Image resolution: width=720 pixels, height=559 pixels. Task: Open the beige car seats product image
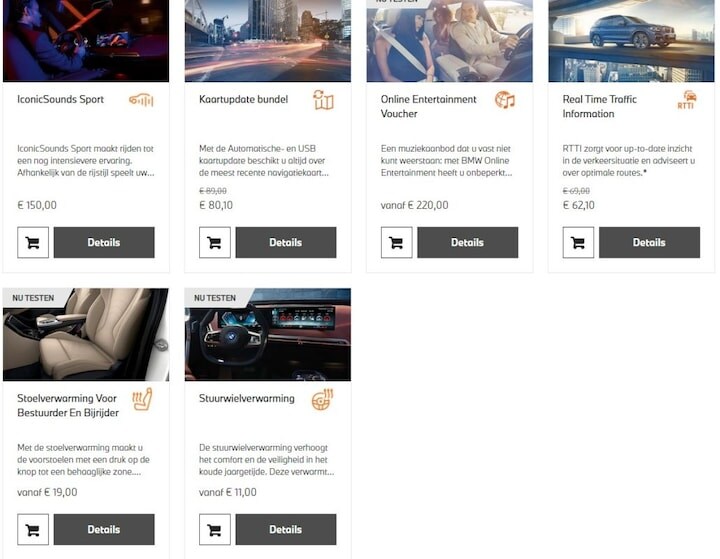[86, 334]
